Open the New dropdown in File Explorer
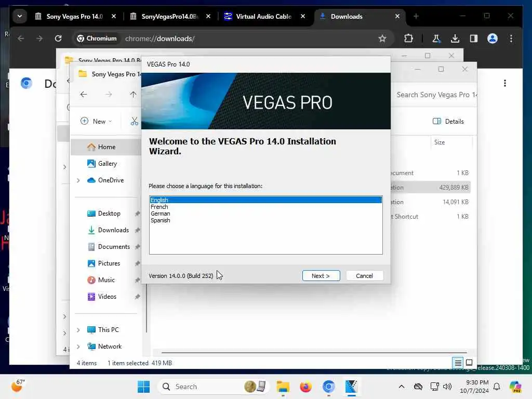The image size is (532, 399). 96,121
